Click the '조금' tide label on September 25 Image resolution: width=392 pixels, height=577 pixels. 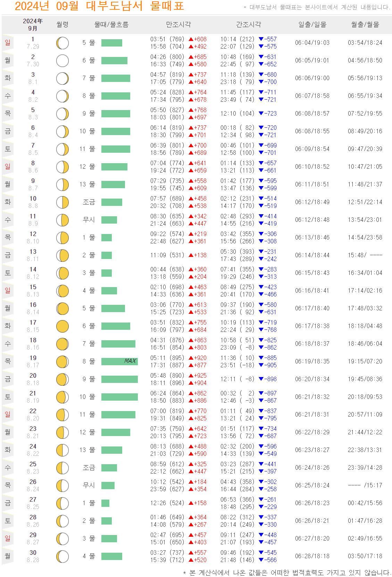pos(89,468)
